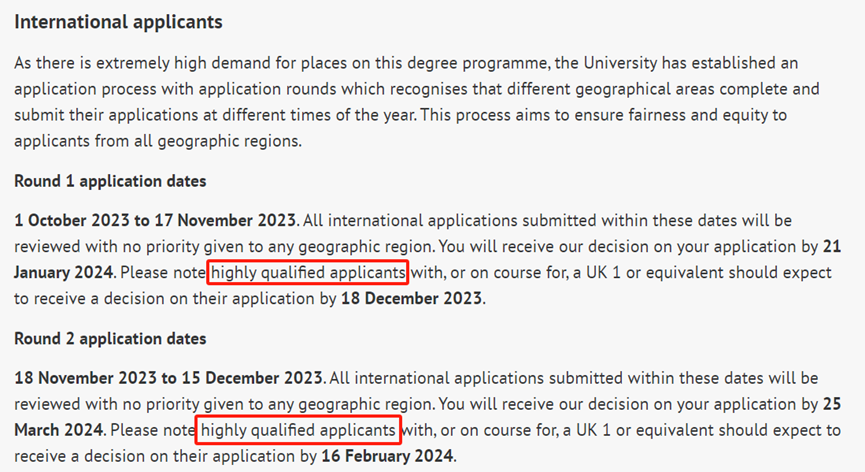Click the "Round 1 application dates" heading
This screenshot has width=865, height=472.
[110, 181]
